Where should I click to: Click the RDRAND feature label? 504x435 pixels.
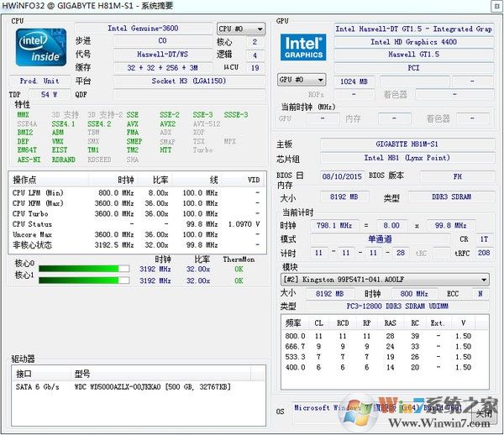(x=64, y=160)
